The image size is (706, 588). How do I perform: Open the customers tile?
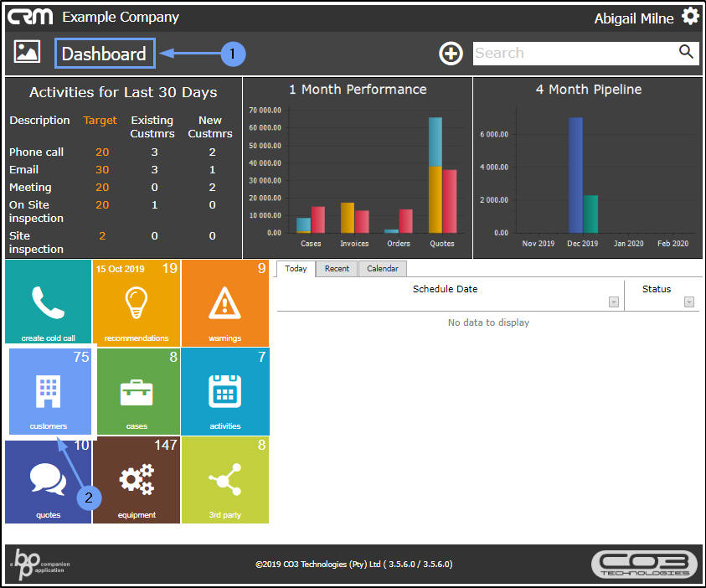49,391
